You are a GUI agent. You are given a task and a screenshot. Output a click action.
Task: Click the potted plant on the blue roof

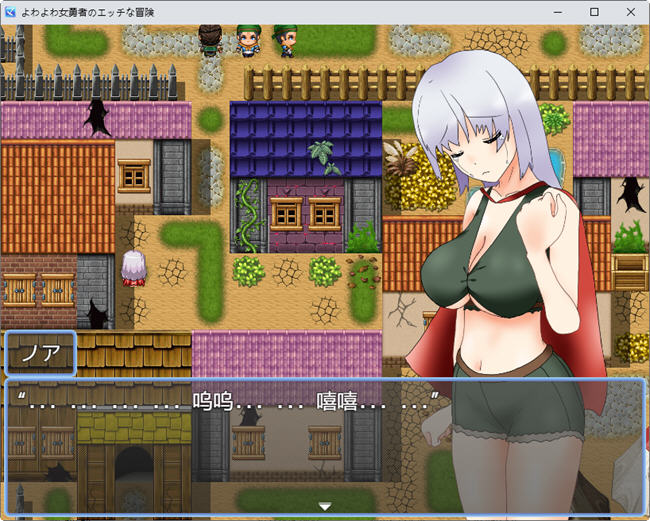(x=323, y=156)
